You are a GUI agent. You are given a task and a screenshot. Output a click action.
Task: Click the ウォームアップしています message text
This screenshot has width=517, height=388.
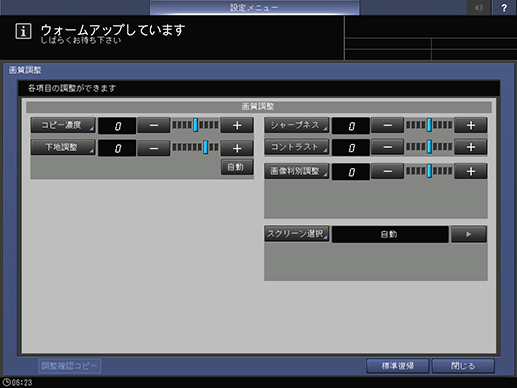pos(113,30)
